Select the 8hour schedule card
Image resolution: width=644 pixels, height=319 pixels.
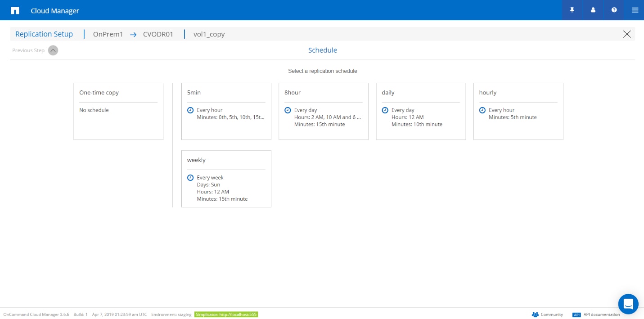click(323, 111)
